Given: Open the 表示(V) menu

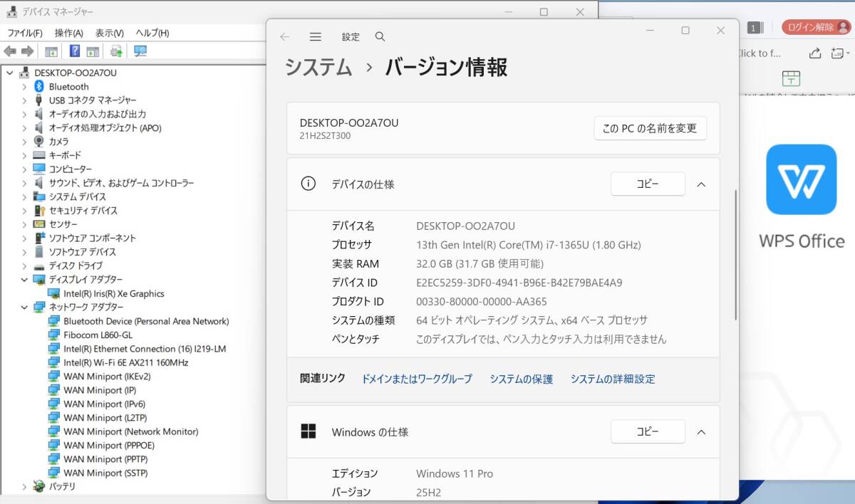Looking at the screenshot, I should [109, 33].
